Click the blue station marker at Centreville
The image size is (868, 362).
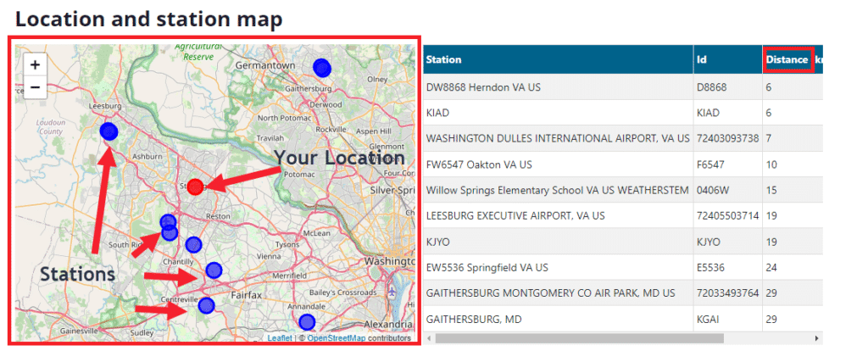click(x=206, y=305)
